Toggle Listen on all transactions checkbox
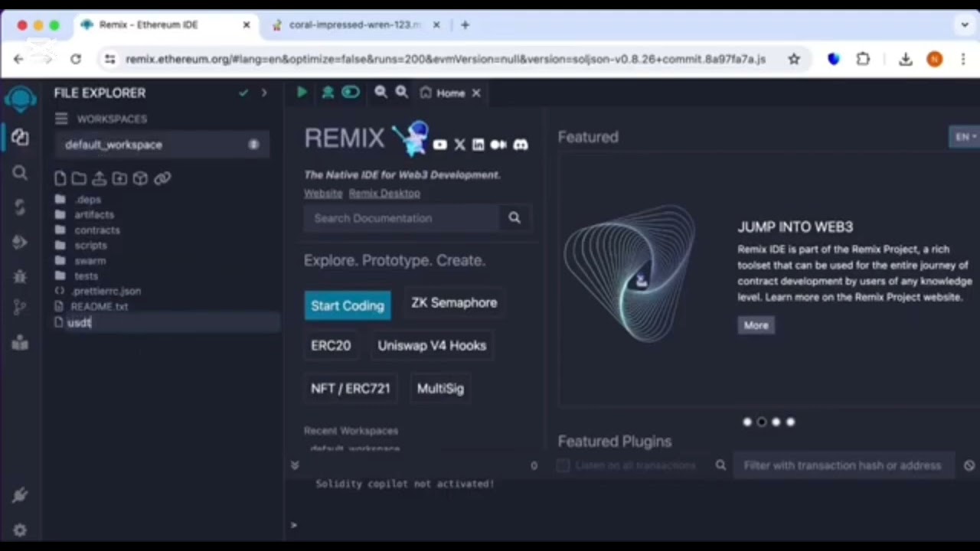 [563, 465]
